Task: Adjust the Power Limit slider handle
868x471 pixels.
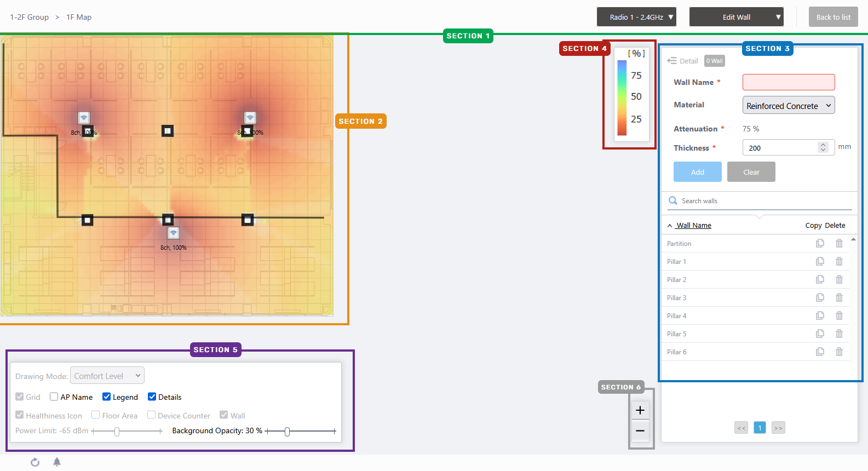Action: click(117, 432)
